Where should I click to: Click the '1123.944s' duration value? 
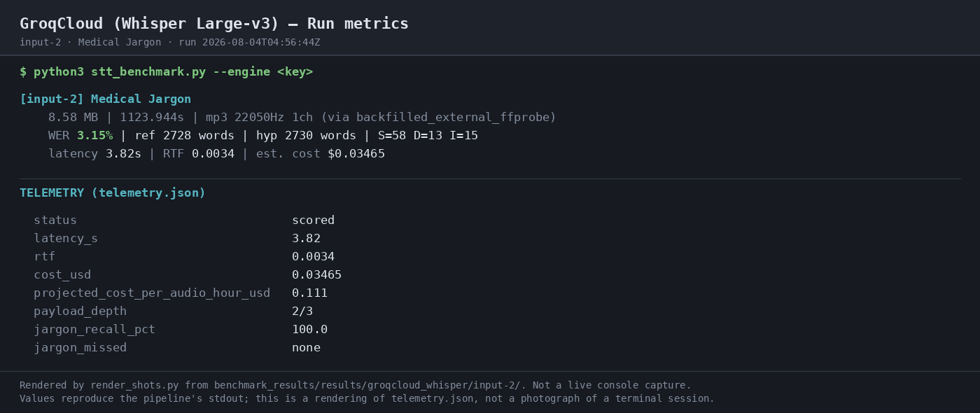(152, 118)
